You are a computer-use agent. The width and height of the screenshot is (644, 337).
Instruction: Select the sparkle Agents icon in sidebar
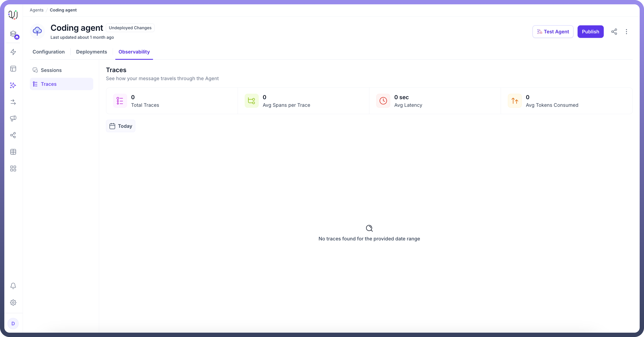(13, 85)
